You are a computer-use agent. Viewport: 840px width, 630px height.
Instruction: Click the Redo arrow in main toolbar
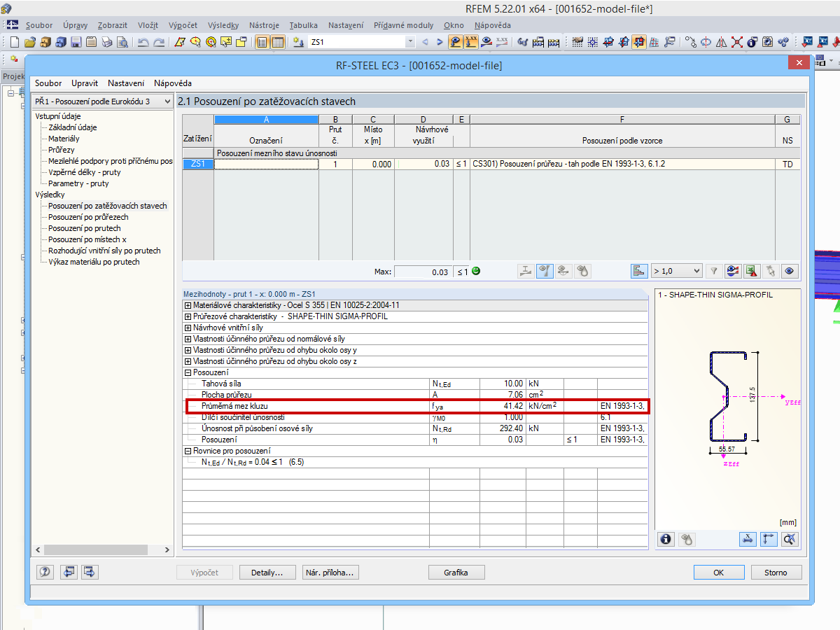point(159,42)
